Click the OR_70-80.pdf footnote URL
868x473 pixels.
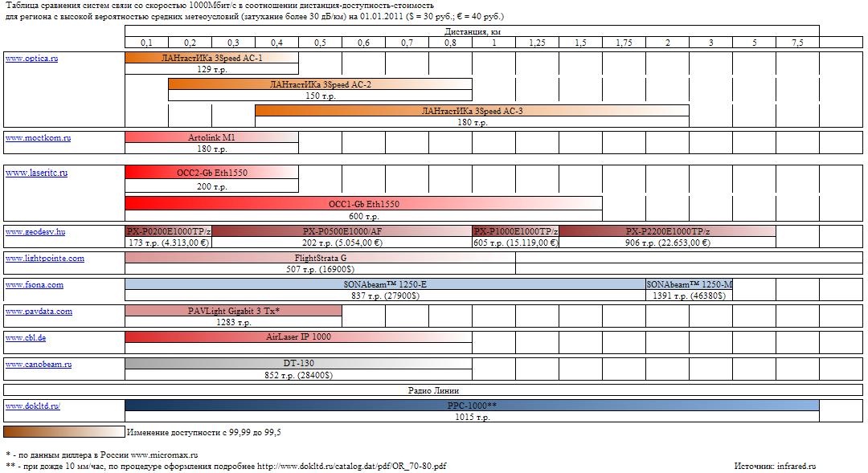point(351,466)
